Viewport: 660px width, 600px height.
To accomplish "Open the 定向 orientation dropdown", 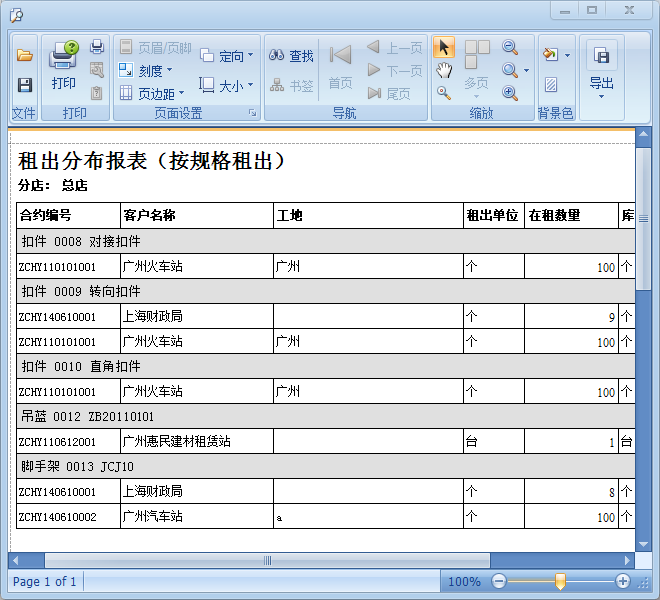I will (227, 56).
